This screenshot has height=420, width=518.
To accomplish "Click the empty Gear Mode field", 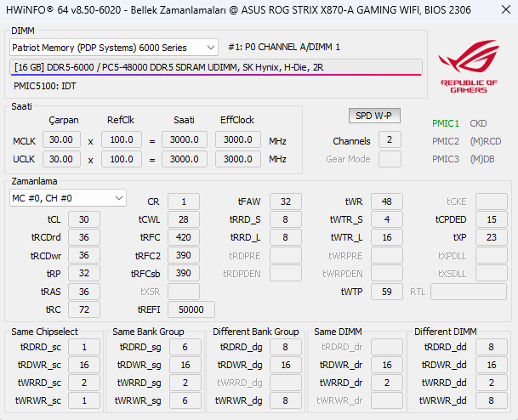I will coord(390,159).
